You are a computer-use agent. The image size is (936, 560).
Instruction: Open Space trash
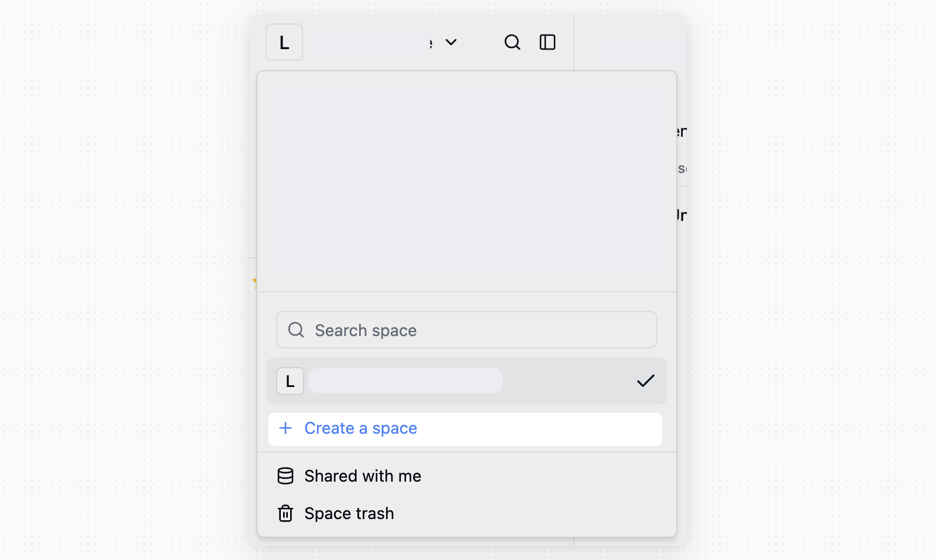tap(467, 513)
